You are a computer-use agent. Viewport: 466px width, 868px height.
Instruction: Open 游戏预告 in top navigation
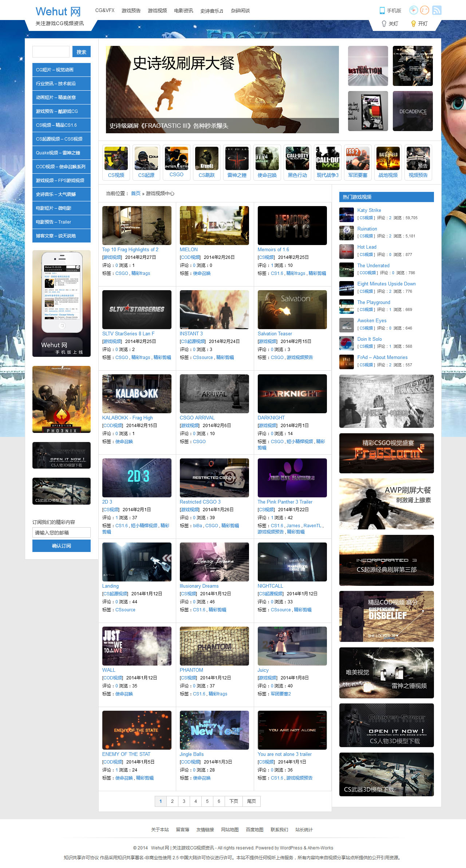click(131, 11)
